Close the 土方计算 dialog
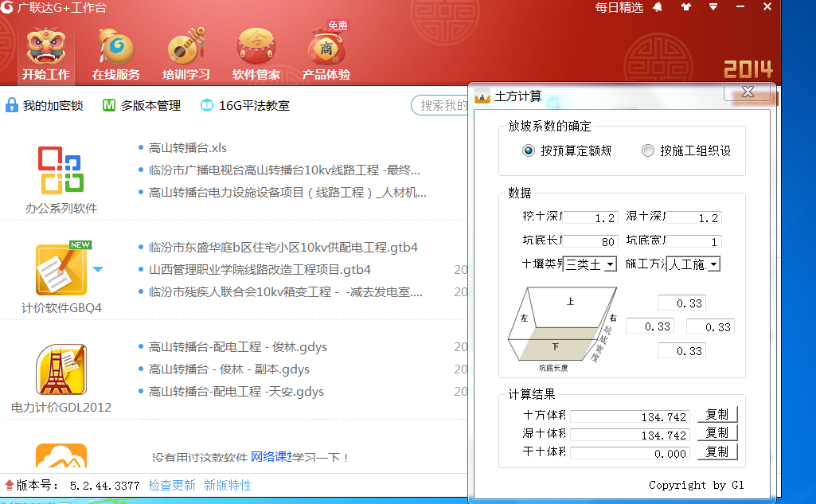The height and width of the screenshot is (504, 816). point(748,92)
